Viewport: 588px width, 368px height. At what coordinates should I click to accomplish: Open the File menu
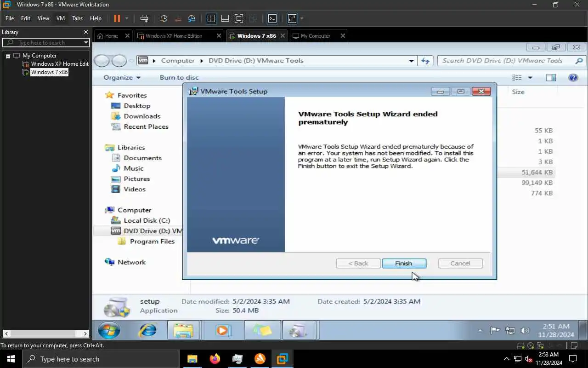pos(10,18)
